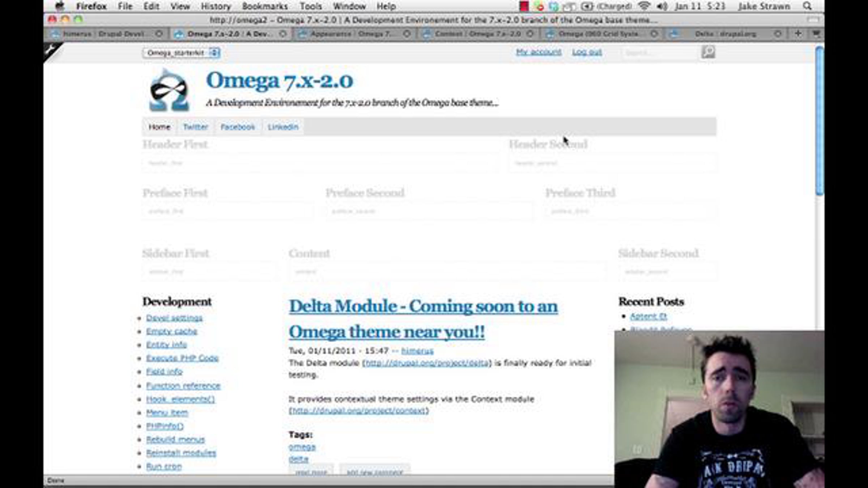Close the Context tab

[530, 34]
